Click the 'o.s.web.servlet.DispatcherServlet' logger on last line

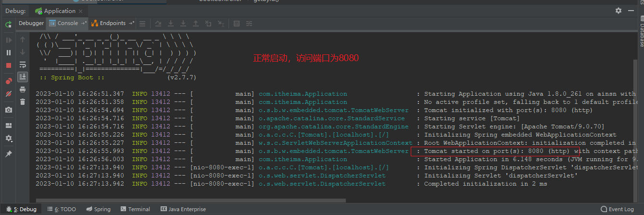322,184
